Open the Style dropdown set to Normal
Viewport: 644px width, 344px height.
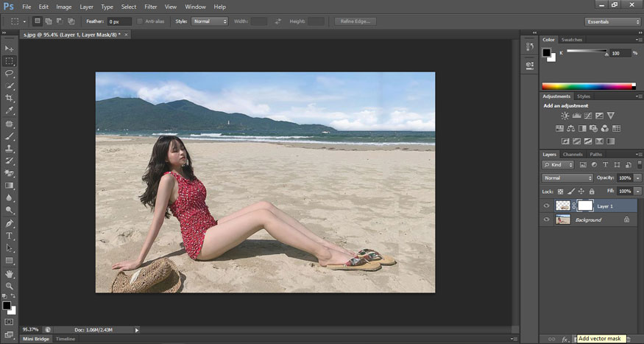(210, 21)
